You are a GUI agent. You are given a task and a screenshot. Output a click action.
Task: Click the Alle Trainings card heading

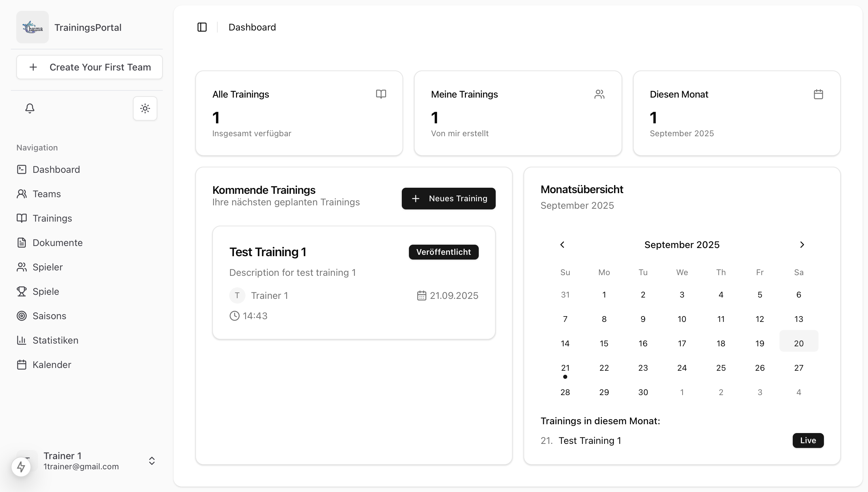point(241,94)
